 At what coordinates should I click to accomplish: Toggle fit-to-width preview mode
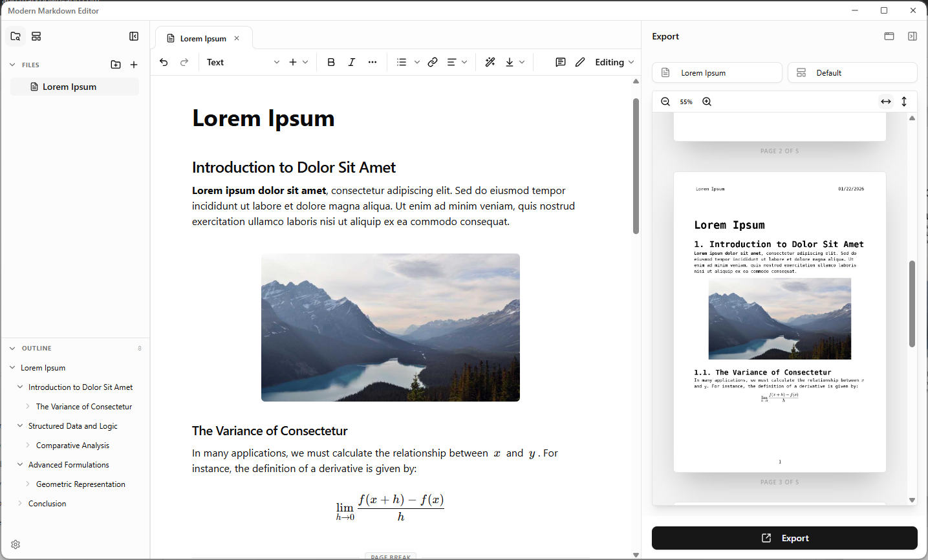click(x=886, y=102)
